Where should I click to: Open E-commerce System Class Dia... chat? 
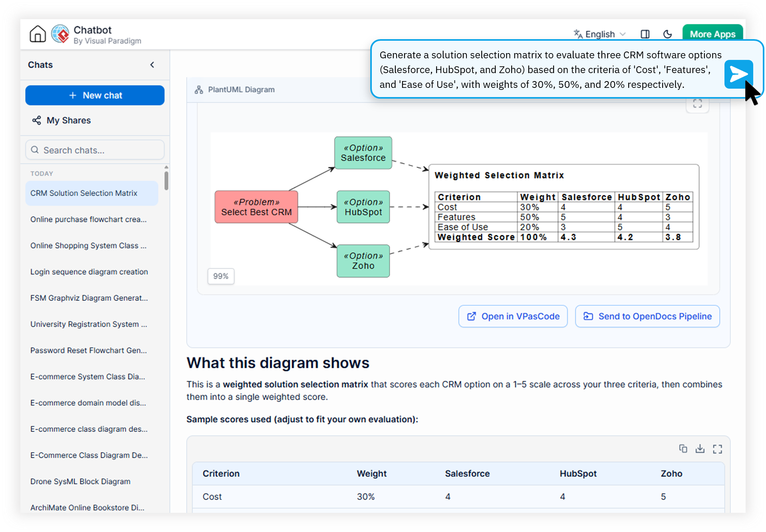pyautogui.click(x=92, y=377)
